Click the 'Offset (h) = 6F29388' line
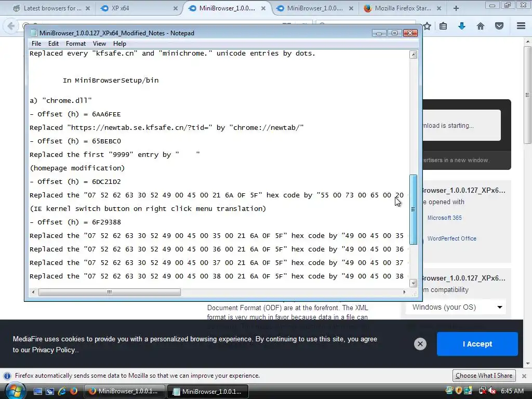This screenshot has height=399, width=532. pos(75,222)
